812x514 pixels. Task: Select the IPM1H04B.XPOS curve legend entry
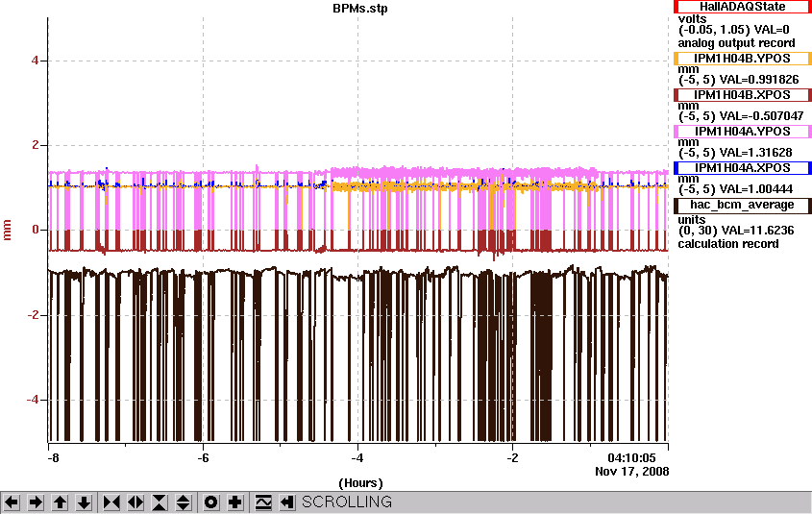[x=742, y=95]
